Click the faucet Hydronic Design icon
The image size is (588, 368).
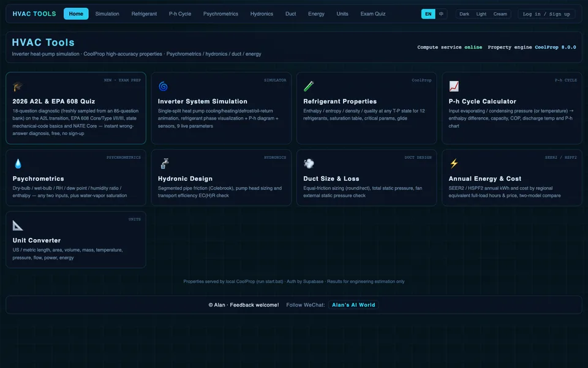(x=164, y=164)
